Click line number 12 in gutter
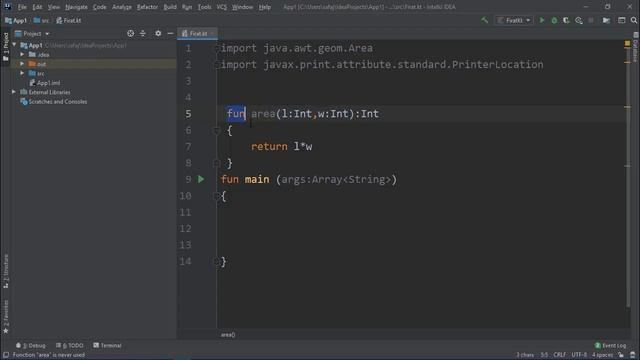640x360 pixels. 185,229
